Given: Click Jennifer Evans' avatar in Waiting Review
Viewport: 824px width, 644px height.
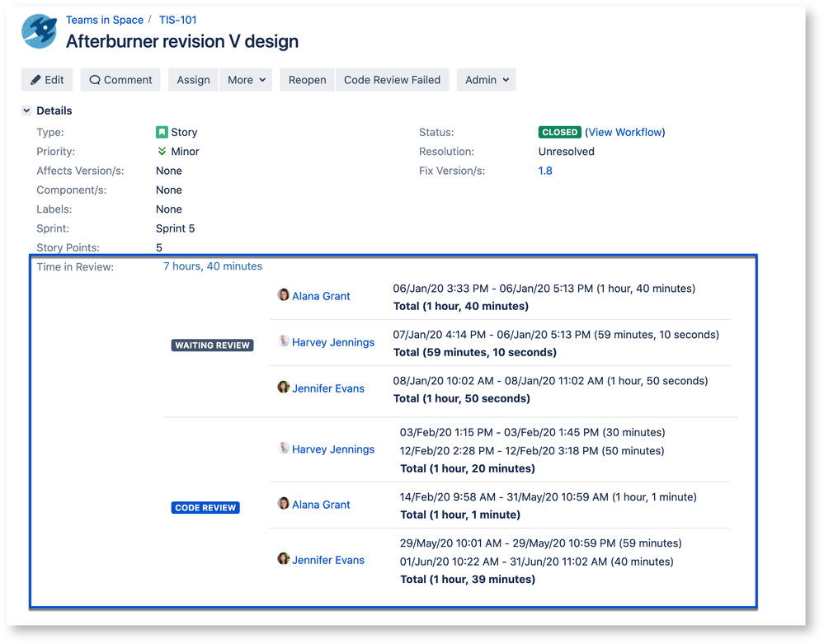Looking at the screenshot, I should (x=283, y=387).
